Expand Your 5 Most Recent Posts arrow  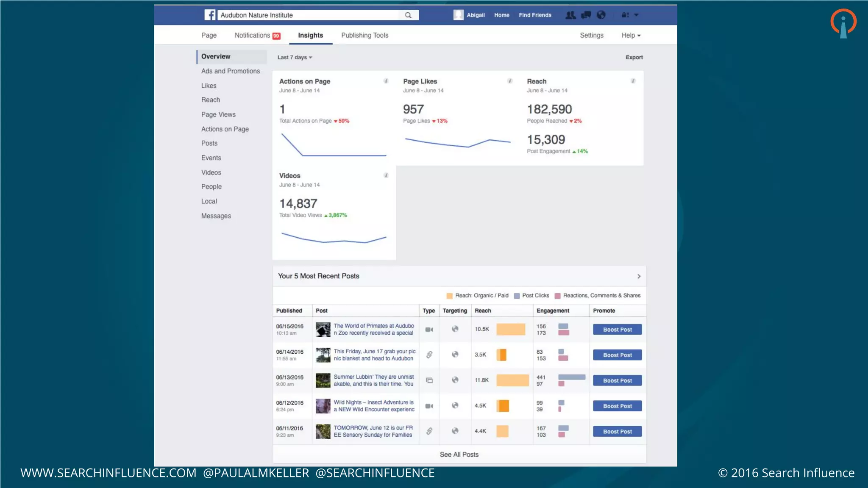click(639, 276)
